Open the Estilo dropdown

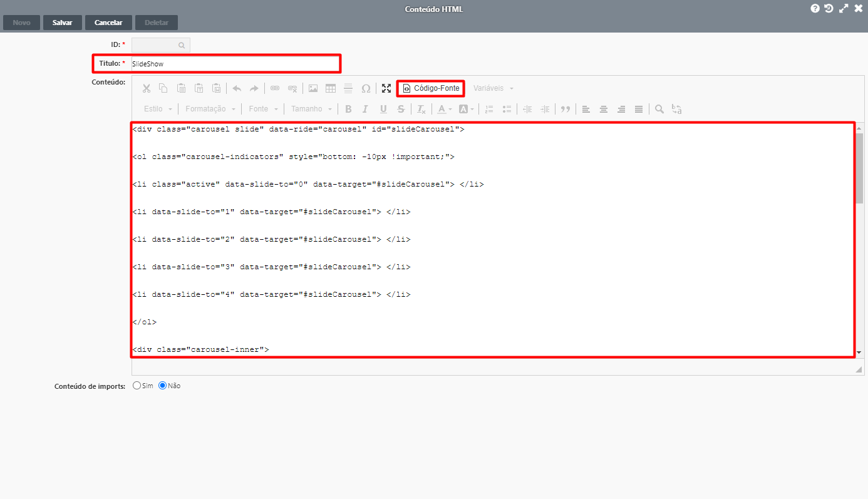158,109
